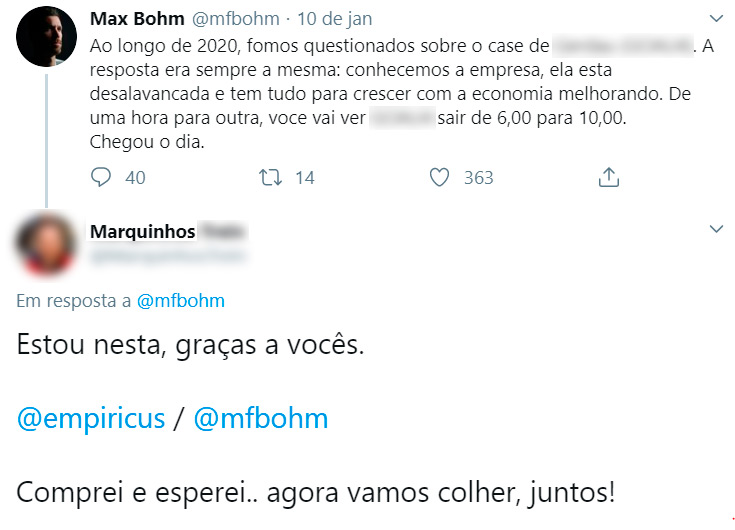This screenshot has height=530, width=735.
Task: Click the reply text 'Estou nesta, graças a vocês'
Action: pos(192,347)
